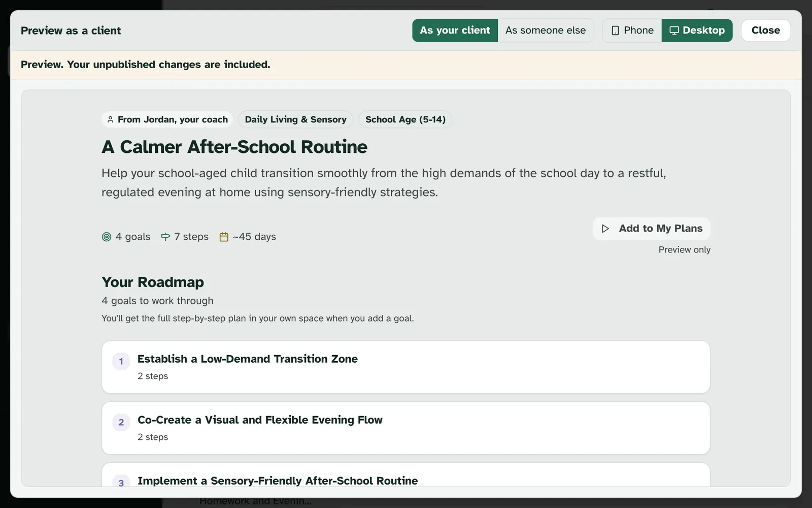Click the 'Daily Living & Sensory' tag
812x508 pixels.
click(295, 119)
